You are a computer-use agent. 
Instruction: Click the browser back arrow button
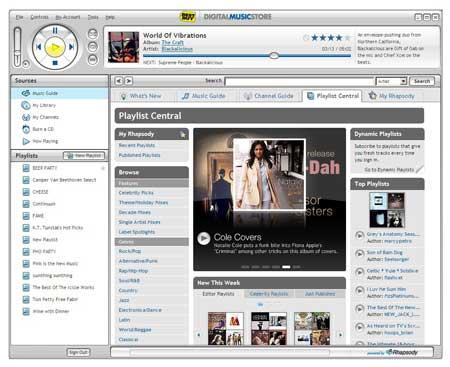[x=119, y=81]
